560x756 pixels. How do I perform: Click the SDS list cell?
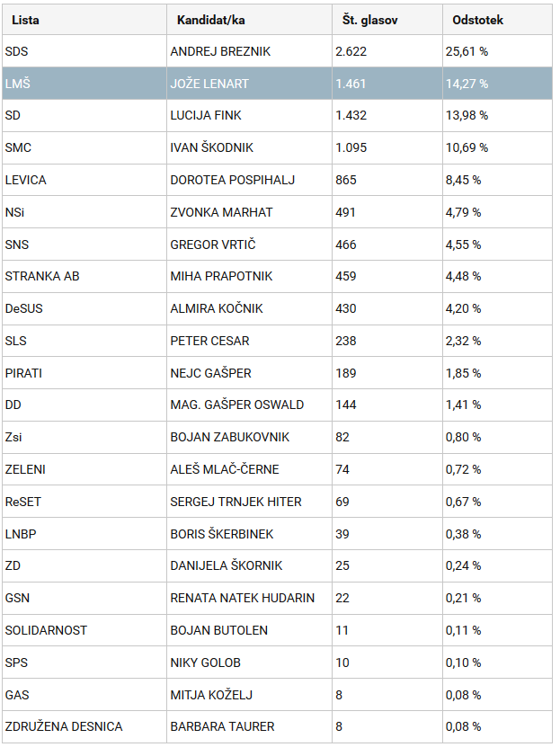(84, 51)
